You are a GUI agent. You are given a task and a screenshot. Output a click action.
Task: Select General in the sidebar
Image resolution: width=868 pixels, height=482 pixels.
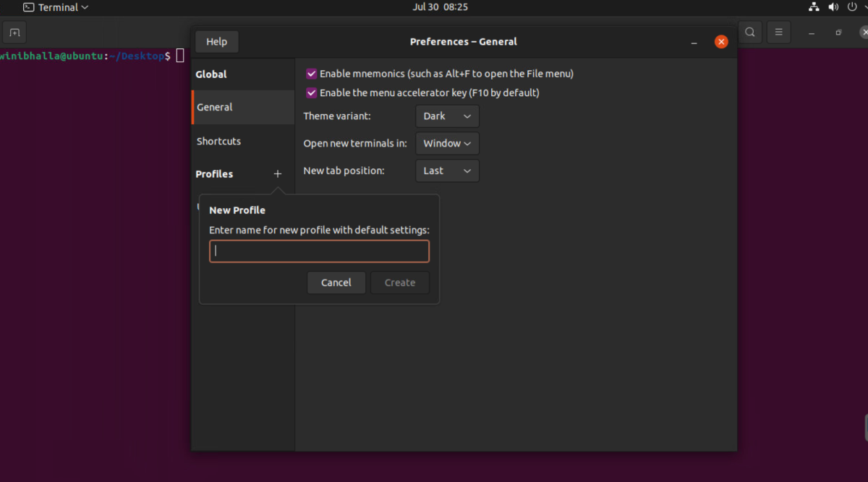tap(243, 107)
